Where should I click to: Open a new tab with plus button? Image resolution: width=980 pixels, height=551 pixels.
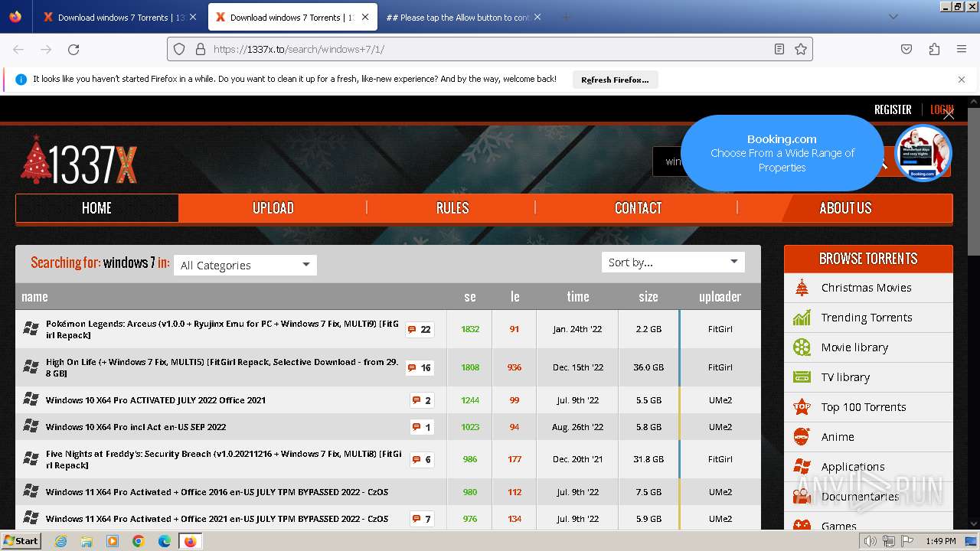[567, 17]
